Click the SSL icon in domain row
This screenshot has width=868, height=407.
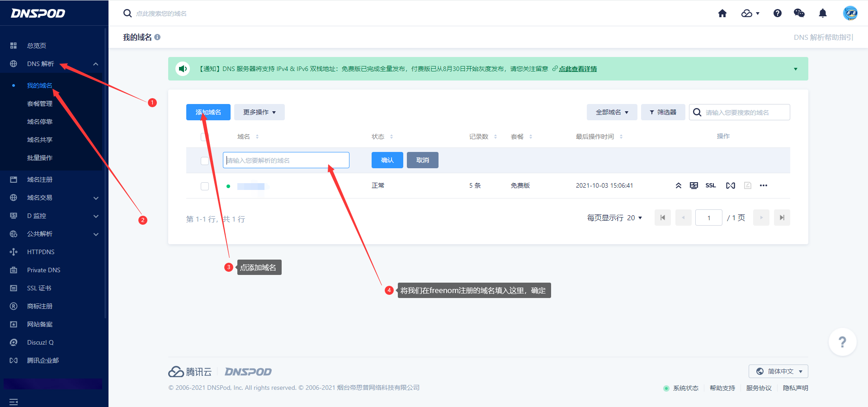pyautogui.click(x=710, y=185)
